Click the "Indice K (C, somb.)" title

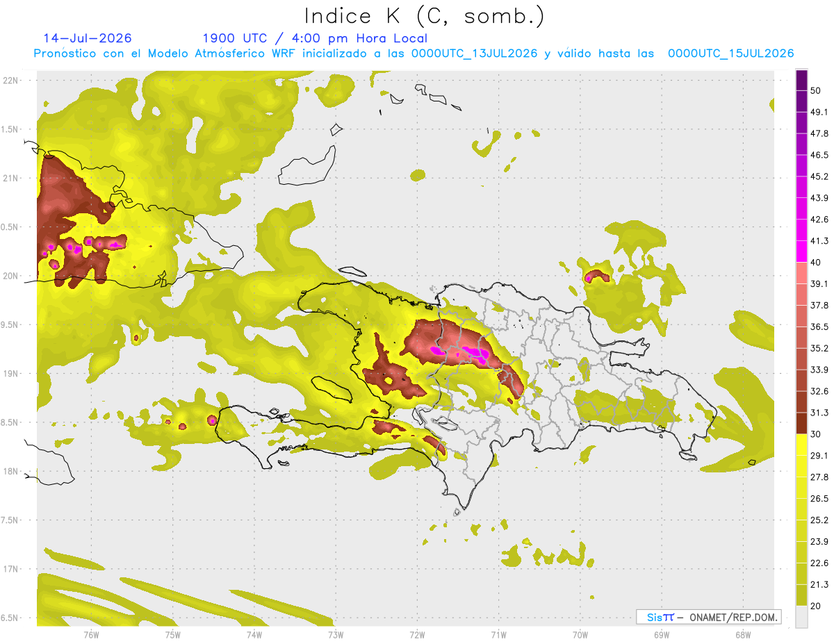tap(424, 15)
